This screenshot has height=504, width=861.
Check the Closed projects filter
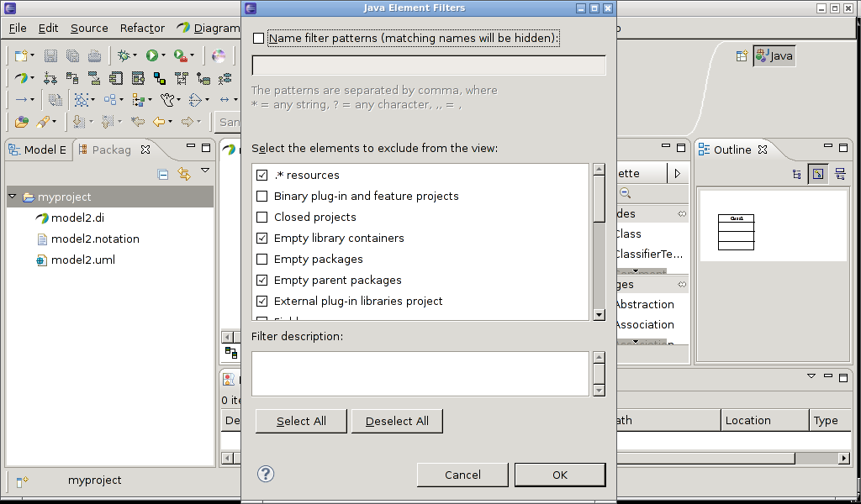[262, 218]
